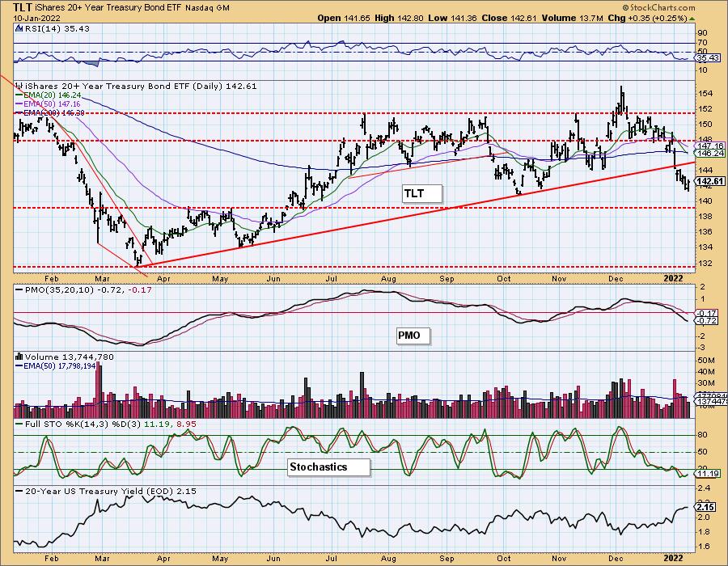
Task: Click the iShares 20+ Year Treasury Bond ETF title
Action: point(108,8)
